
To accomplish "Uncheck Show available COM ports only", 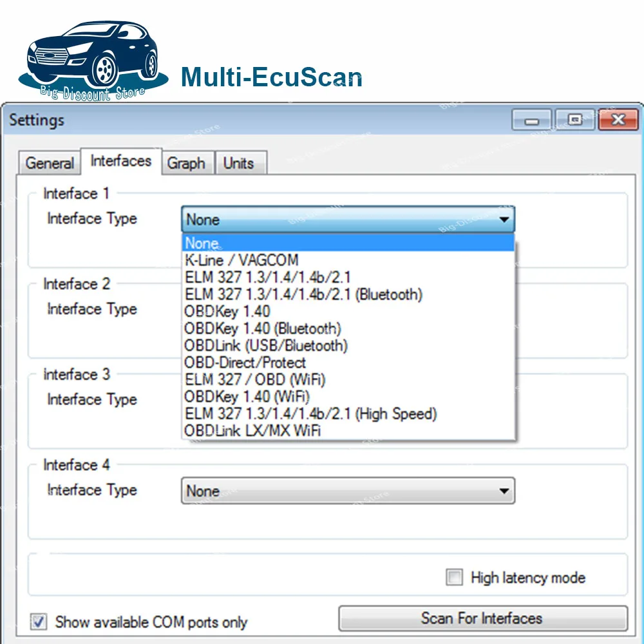I will [39, 621].
